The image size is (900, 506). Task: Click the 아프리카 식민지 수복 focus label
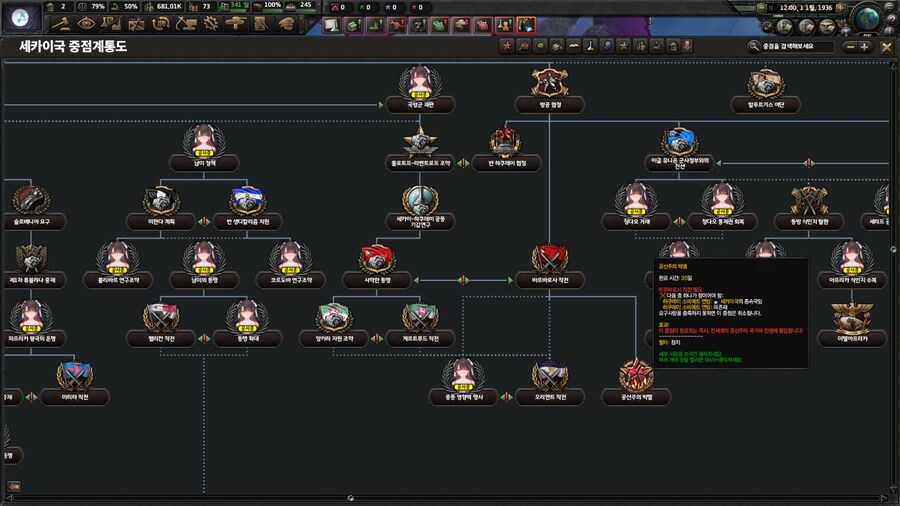(x=852, y=281)
